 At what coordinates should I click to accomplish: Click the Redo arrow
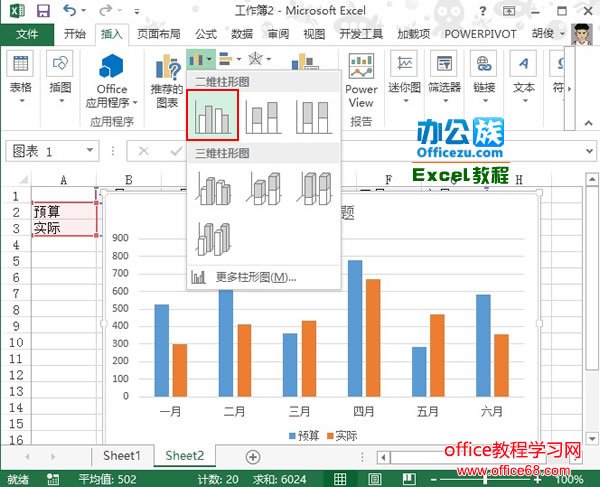(105, 10)
